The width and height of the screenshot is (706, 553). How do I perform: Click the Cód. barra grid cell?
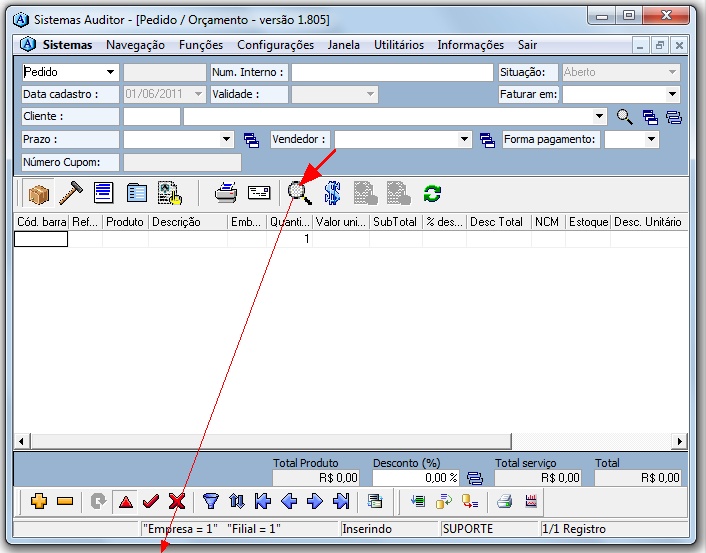coord(41,239)
